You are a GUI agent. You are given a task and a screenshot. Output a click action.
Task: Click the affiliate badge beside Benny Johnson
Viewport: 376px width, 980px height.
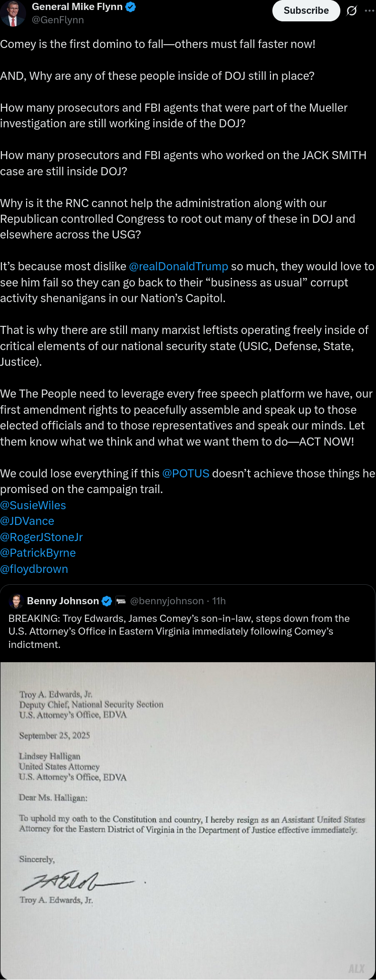(121, 601)
